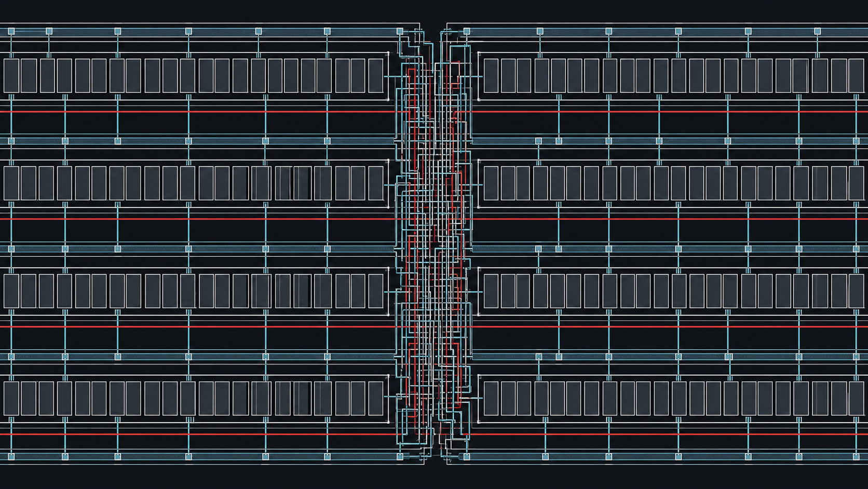868x489 pixels.
Task: Pick the last cell block of the top-right row
Action: 857,76
